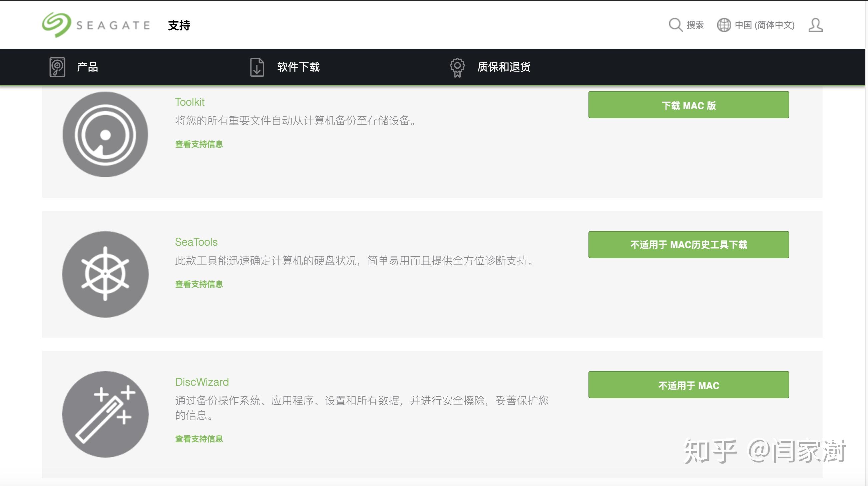This screenshot has width=868, height=486.
Task: Click the 软件下载 download document icon
Action: tap(257, 67)
